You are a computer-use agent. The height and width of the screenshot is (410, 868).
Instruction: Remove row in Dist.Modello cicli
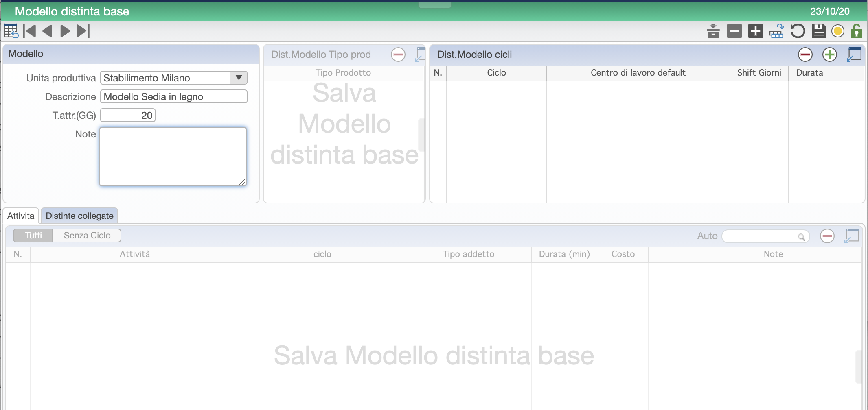tap(805, 55)
